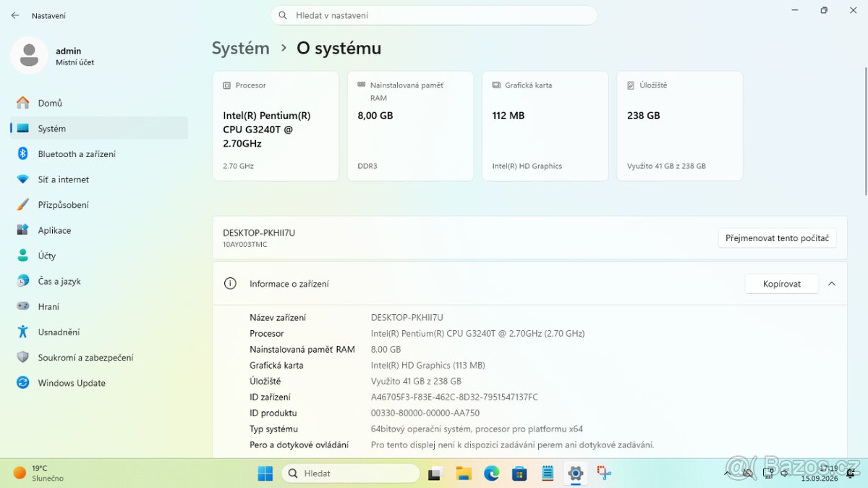Image resolution: width=868 pixels, height=488 pixels.
Task: Open Snipping Tool from the taskbar
Action: click(604, 474)
